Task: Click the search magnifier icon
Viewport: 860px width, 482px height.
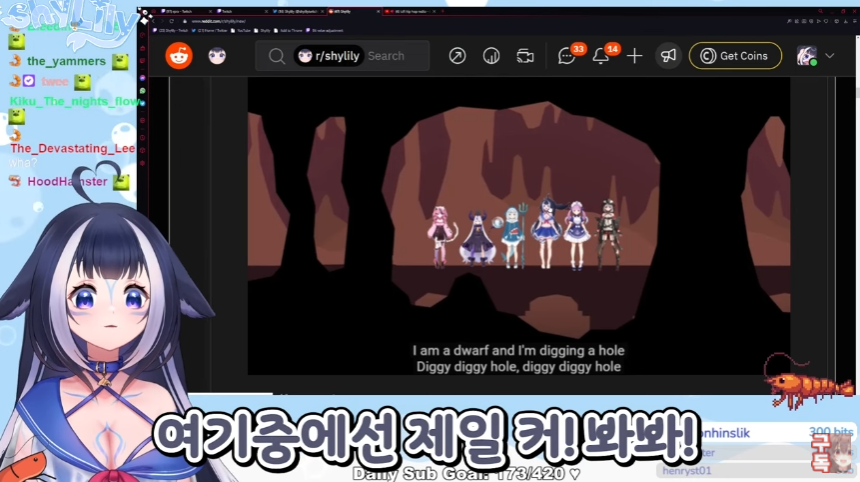Action: click(x=276, y=56)
